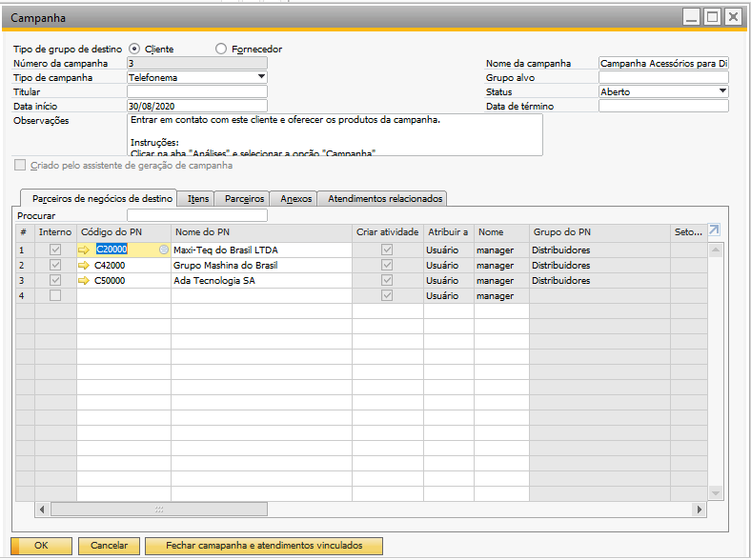Viewport: 751px width, 560px height.
Task: Toggle Interno checkbox for Ada Tecnologia row
Action: 55,281
